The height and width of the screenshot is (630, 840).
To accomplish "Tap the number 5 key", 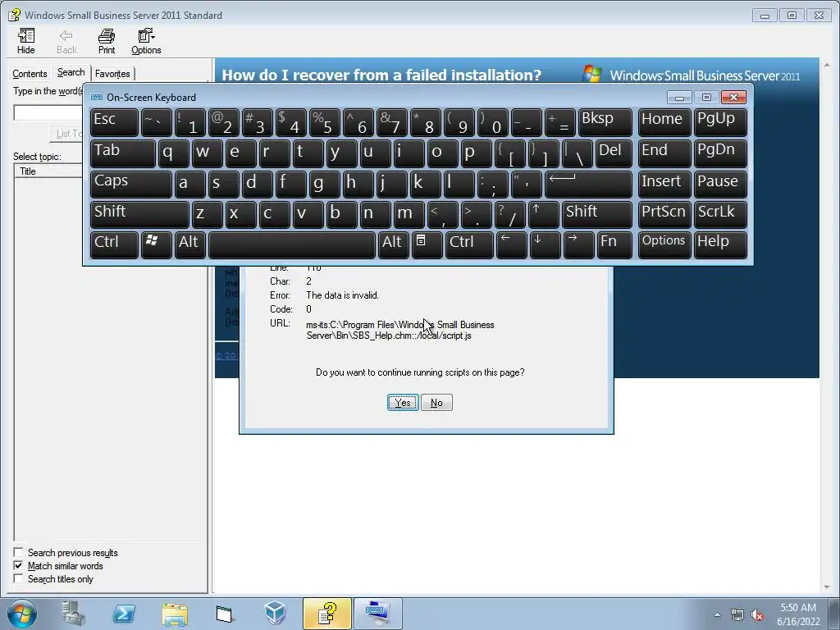I will pos(324,122).
